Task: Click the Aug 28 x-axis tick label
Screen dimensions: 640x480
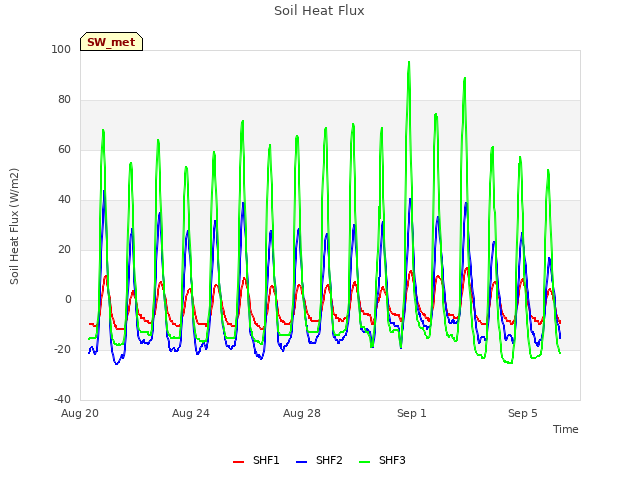Action: 302,413
